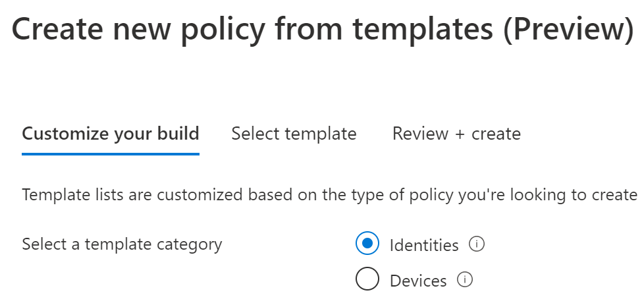Choose the Devices radio button

(x=367, y=280)
